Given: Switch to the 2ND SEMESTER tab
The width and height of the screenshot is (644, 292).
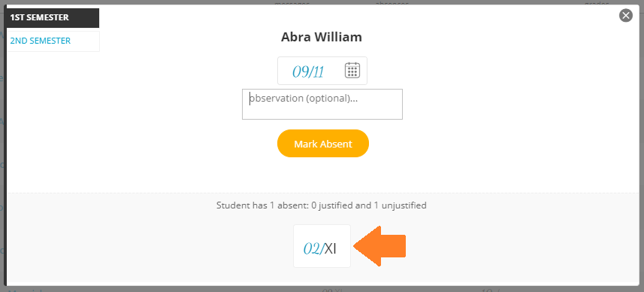Looking at the screenshot, I should [53, 41].
